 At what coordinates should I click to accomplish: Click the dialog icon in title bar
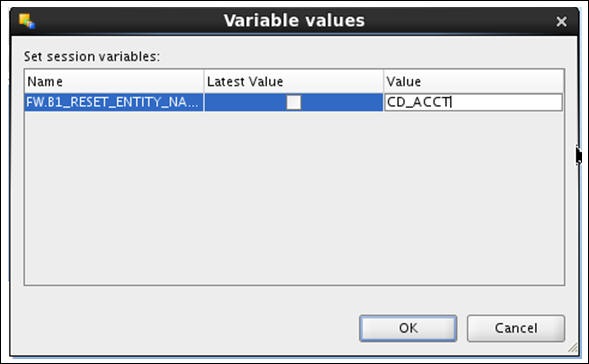tap(27, 21)
